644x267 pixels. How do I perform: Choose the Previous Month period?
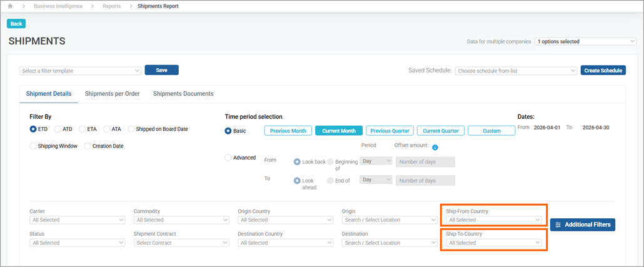(288, 131)
